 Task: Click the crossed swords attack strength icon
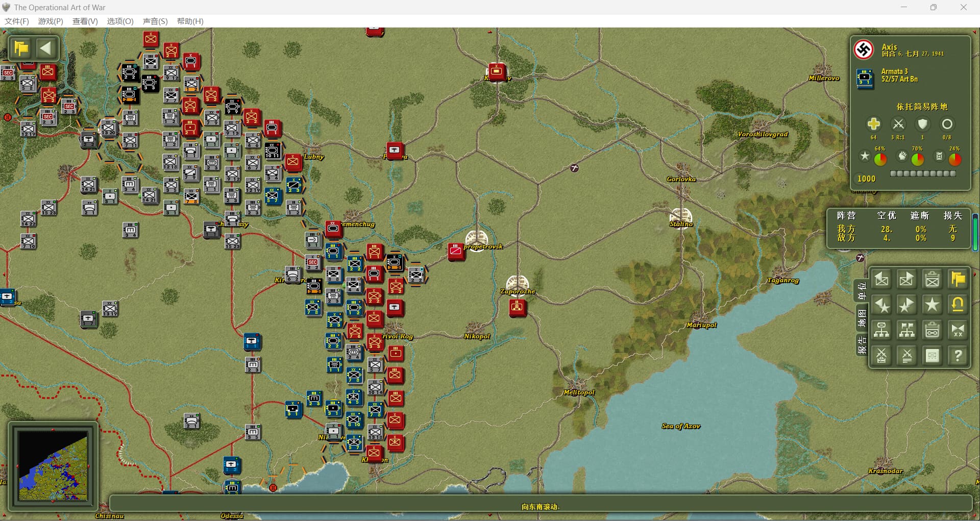[x=898, y=124]
